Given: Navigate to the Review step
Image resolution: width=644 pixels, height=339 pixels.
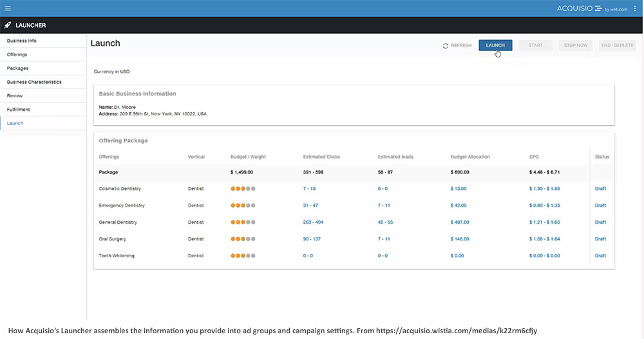Looking at the screenshot, I should pyautogui.click(x=15, y=95).
